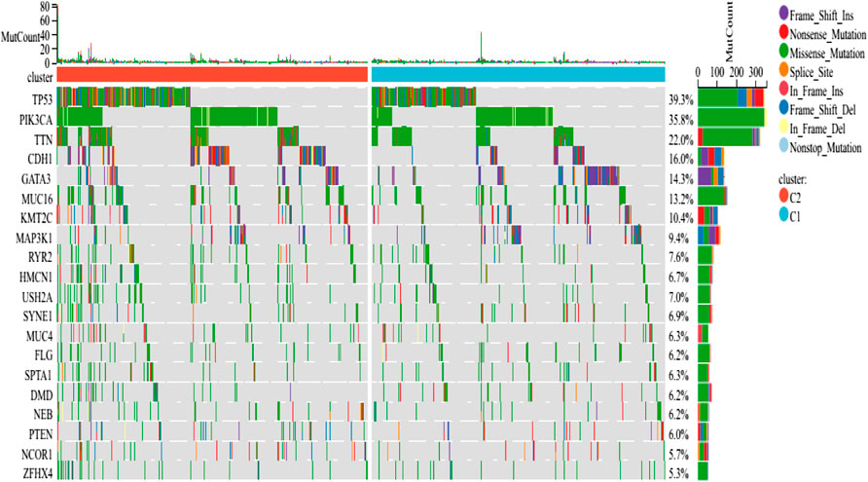Select the DMD gene label
The width and height of the screenshot is (868, 482).
point(42,395)
